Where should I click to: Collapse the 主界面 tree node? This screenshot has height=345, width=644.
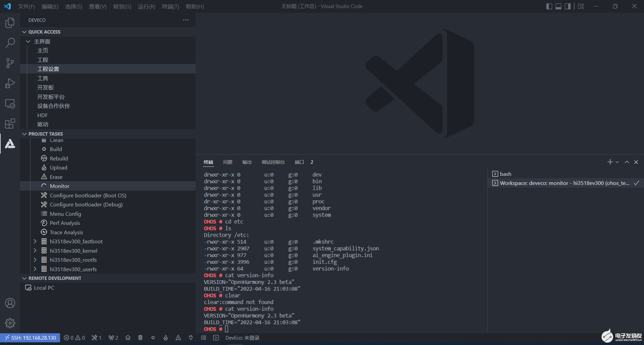tap(28, 41)
